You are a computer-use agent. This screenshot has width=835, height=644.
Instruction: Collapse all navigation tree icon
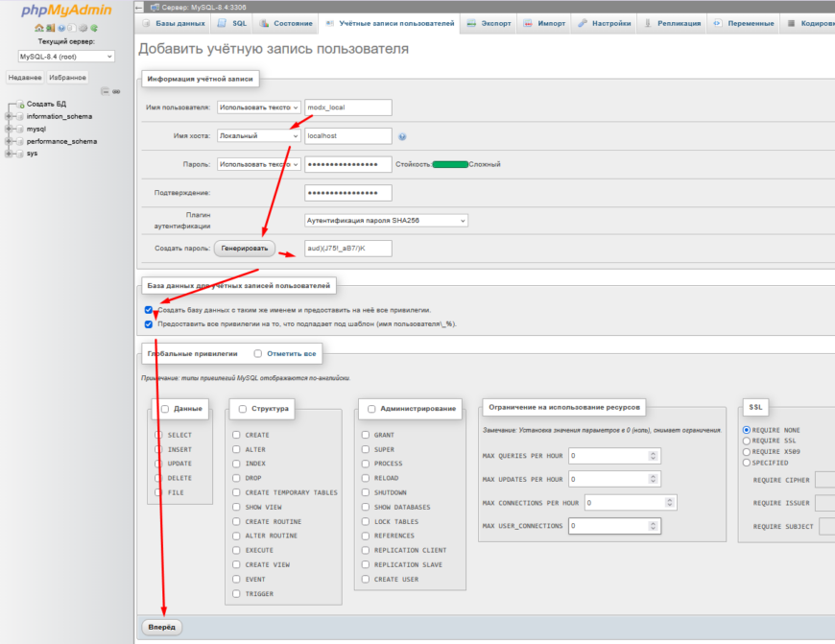coord(106,91)
